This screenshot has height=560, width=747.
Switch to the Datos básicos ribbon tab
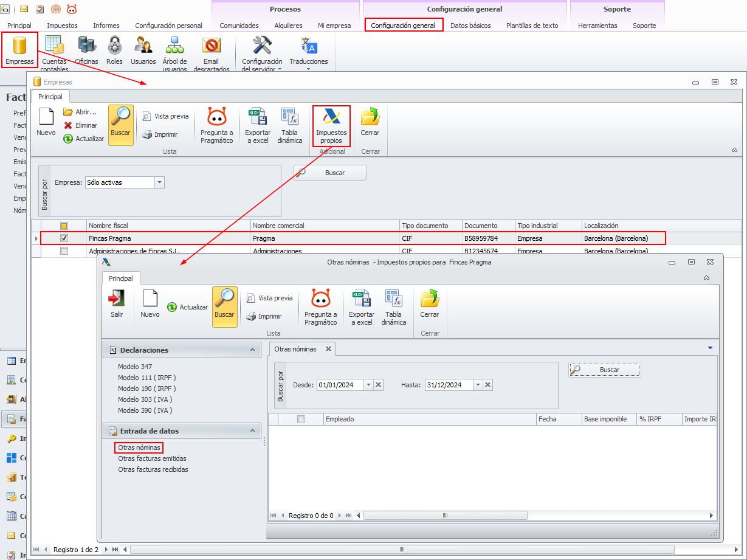point(470,26)
